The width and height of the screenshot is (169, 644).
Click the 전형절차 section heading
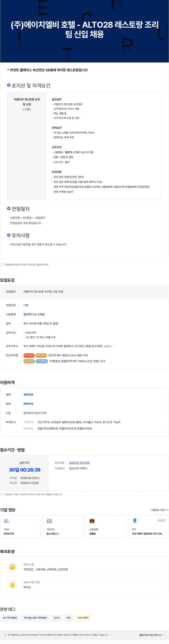[x=21, y=209]
